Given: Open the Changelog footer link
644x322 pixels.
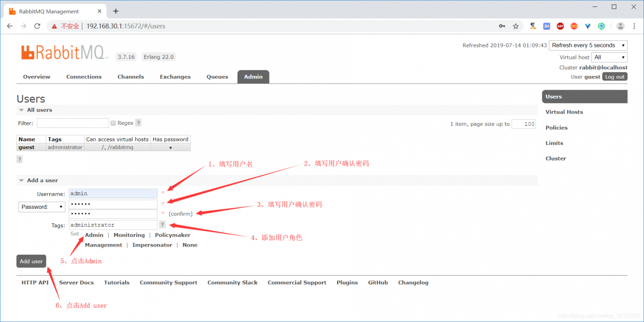Looking at the screenshot, I should coord(413,283).
